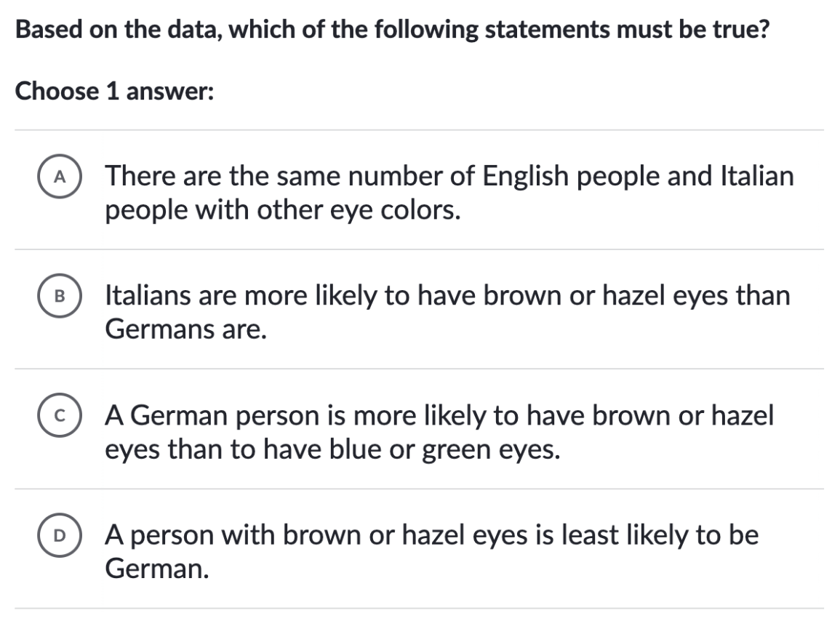Viewport: 840px width, 629px height.
Task: Click 'statements must be true?' in the question
Action: 627,30
